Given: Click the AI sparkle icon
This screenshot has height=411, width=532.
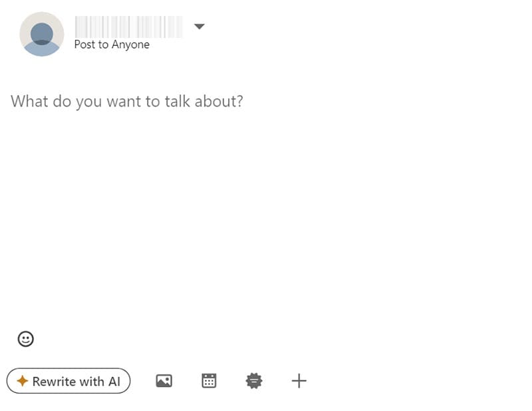Looking at the screenshot, I should 22,381.
